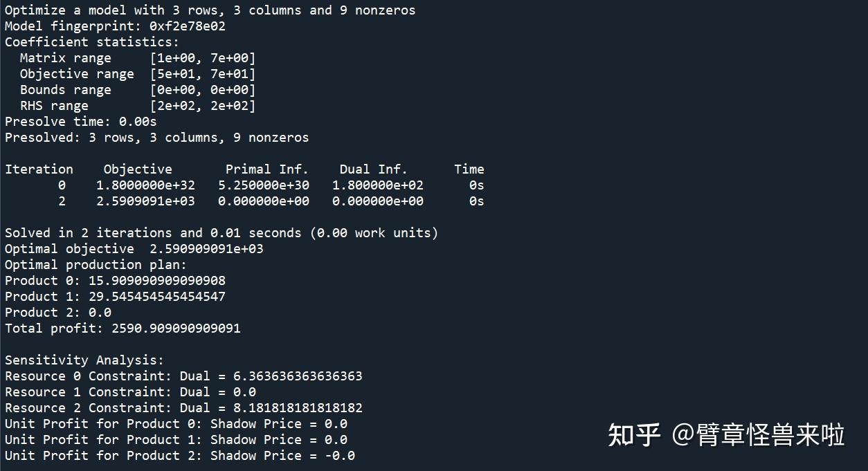Click the Resource 1 Constraint dual line
The image size is (868, 471).
tap(130, 392)
